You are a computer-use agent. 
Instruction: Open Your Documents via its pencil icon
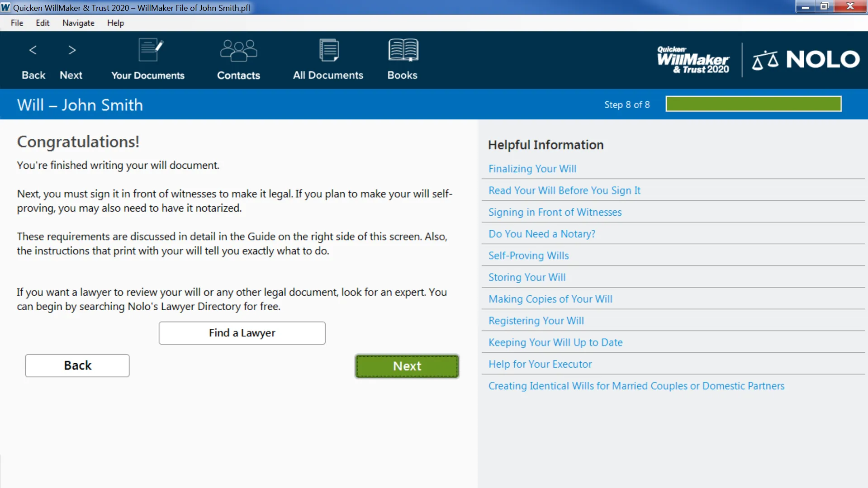point(150,50)
